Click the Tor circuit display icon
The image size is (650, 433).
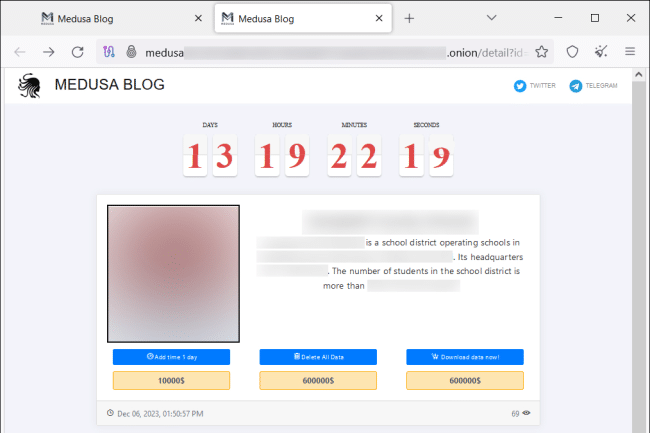point(109,52)
